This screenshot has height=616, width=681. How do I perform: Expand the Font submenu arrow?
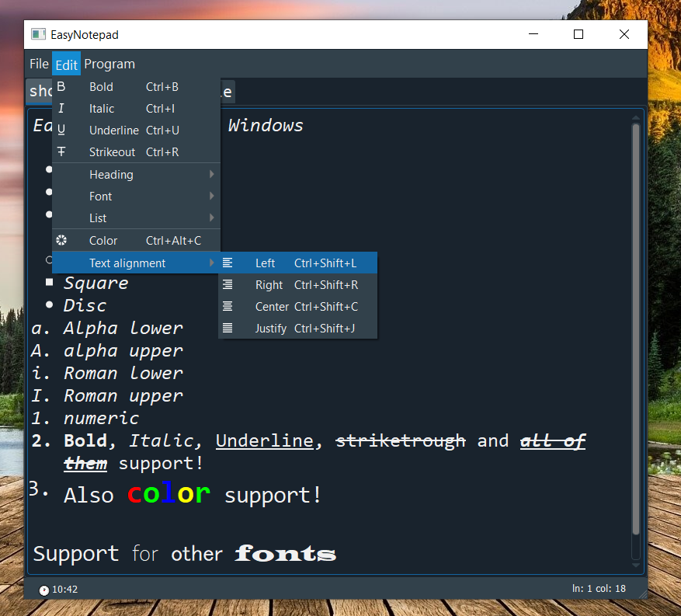[x=211, y=197]
